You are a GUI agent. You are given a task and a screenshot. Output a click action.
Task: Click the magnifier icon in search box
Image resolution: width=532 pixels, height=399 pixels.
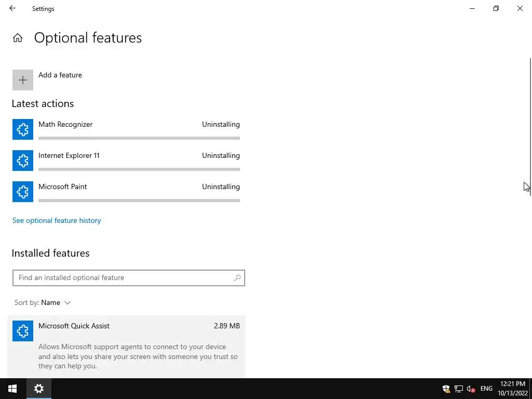tap(237, 278)
